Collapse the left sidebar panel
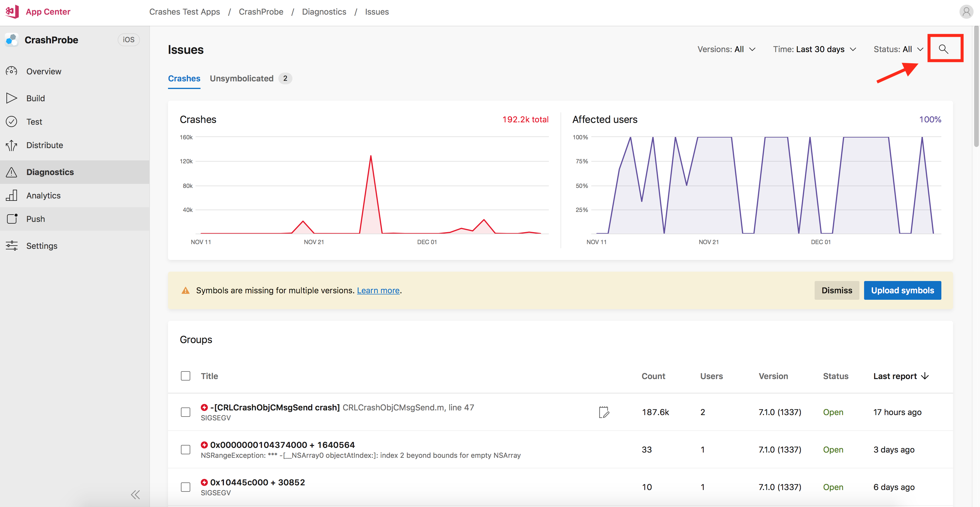 click(x=136, y=494)
